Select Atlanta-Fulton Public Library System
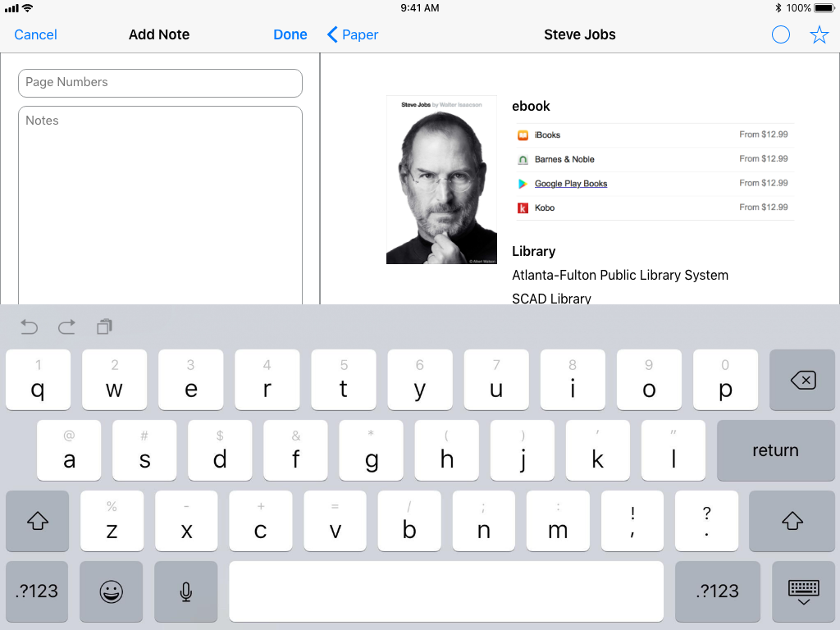The width and height of the screenshot is (840, 630). pyautogui.click(x=620, y=276)
